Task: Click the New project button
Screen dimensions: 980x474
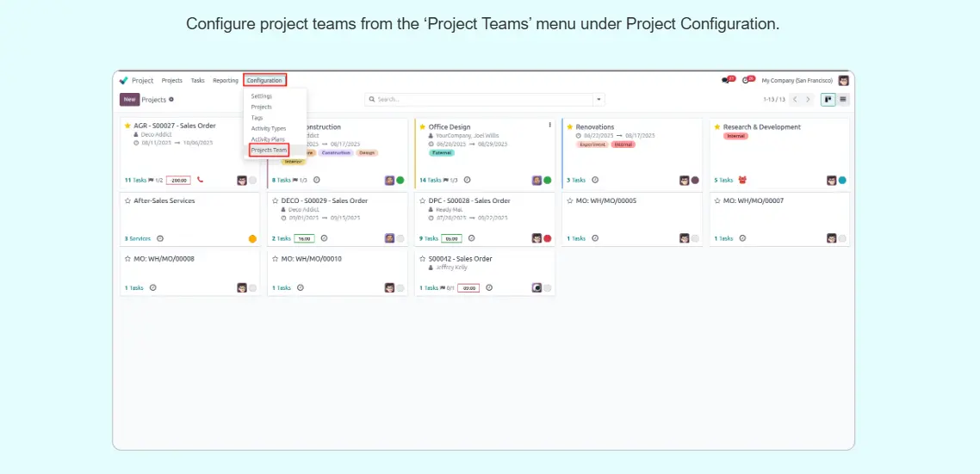Action: pyautogui.click(x=129, y=100)
